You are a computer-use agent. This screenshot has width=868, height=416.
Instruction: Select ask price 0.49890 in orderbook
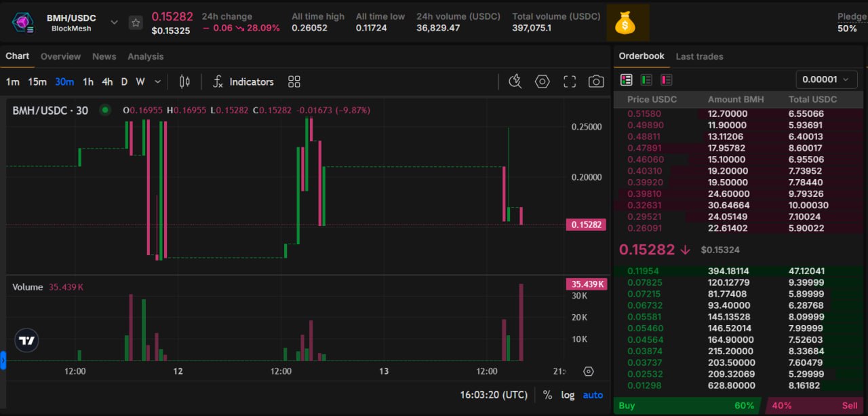click(646, 126)
